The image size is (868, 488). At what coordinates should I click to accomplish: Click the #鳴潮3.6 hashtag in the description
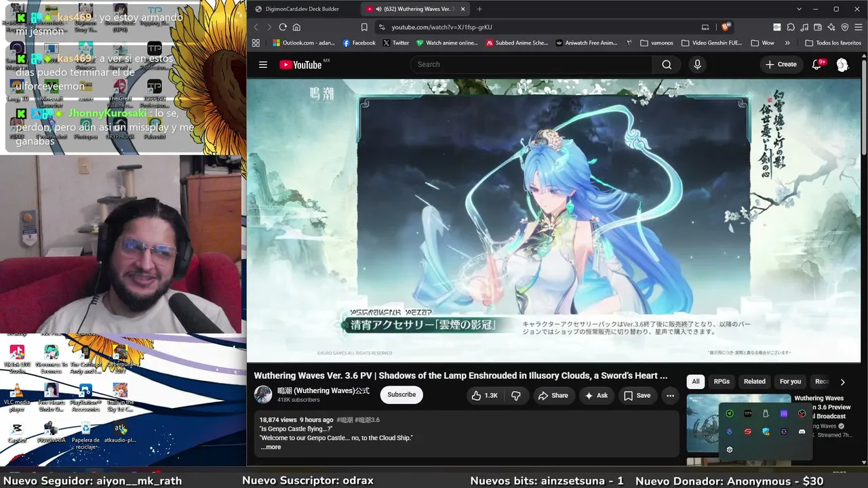pos(367,420)
